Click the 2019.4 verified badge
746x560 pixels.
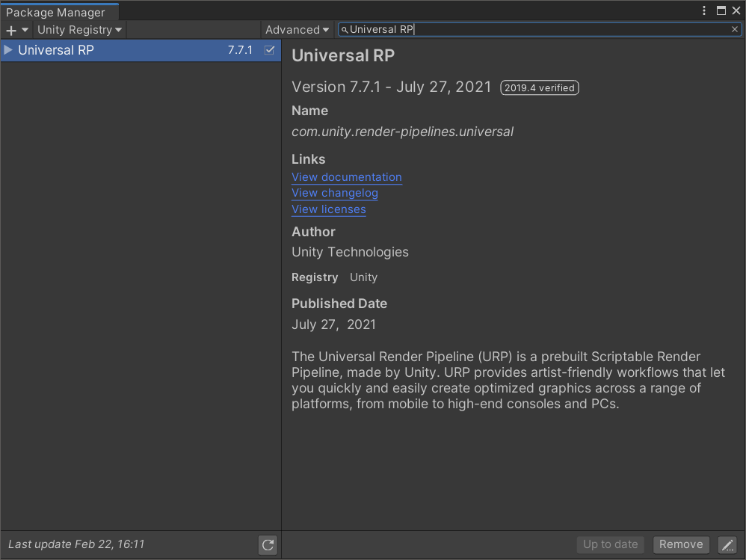[x=539, y=87]
